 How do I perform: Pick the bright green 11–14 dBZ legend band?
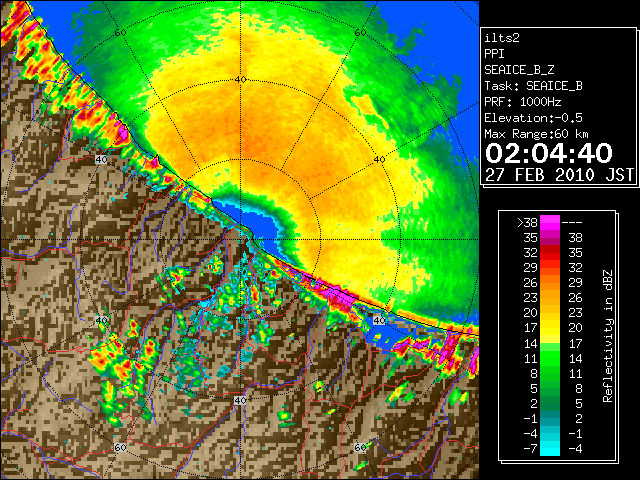point(550,358)
